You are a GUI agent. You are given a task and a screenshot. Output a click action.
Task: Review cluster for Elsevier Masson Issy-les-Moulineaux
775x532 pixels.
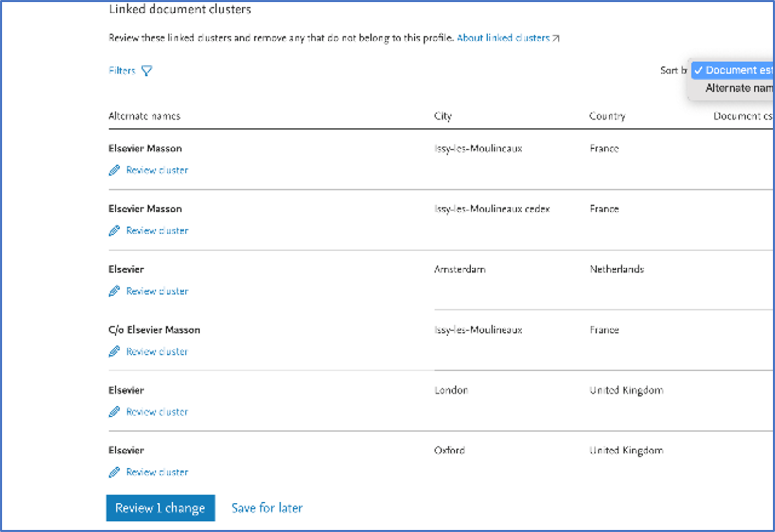point(157,170)
